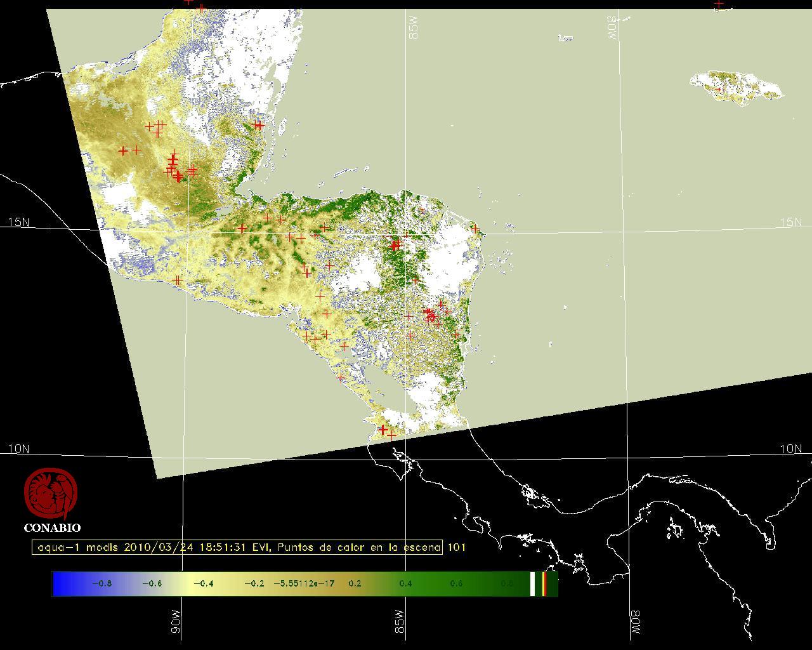Click the 0.4 green value on color scale
This screenshot has width=812, height=650.
(405, 583)
